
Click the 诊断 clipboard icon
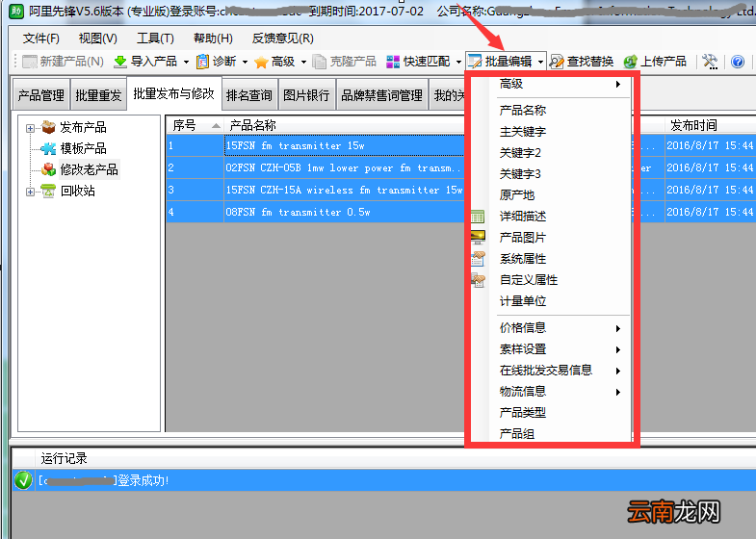click(x=202, y=62)
